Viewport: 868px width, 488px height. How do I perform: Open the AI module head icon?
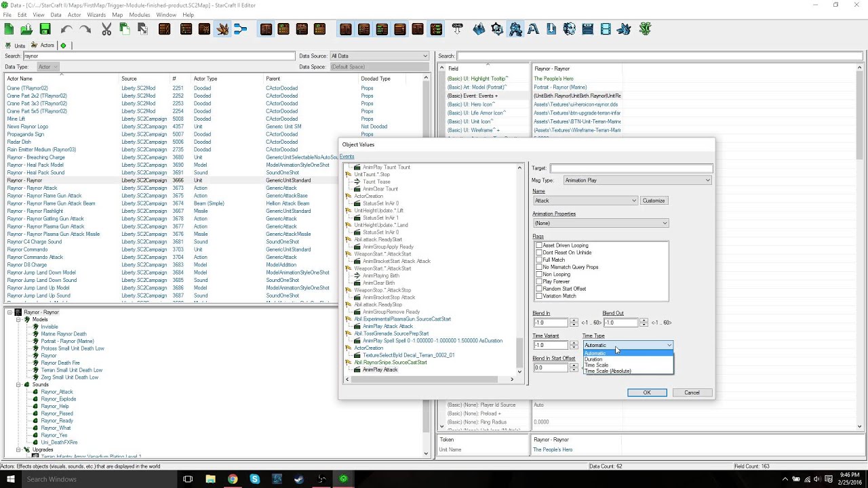click(x=570, y=29)
